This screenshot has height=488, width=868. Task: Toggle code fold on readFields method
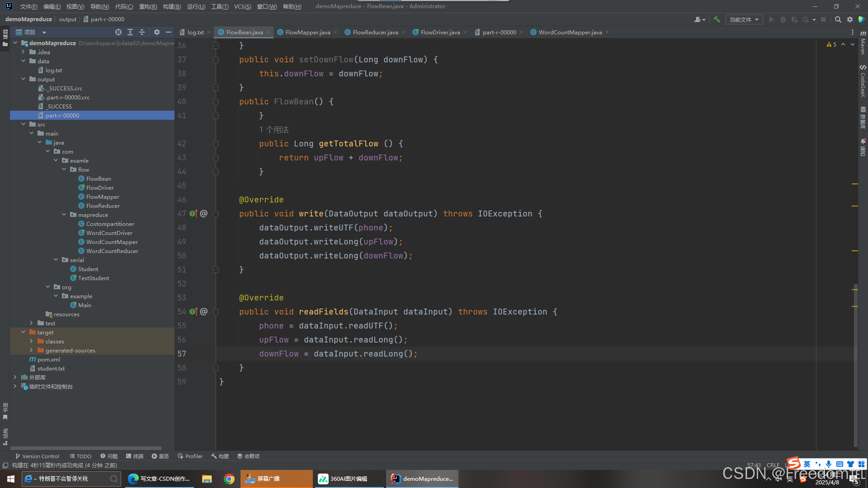click(216, 312)
